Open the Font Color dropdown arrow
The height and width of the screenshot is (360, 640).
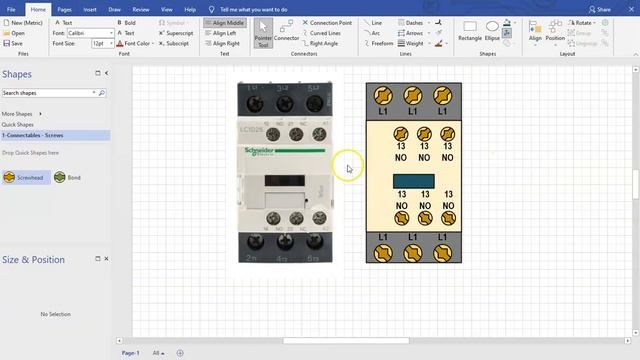(153, 43)
